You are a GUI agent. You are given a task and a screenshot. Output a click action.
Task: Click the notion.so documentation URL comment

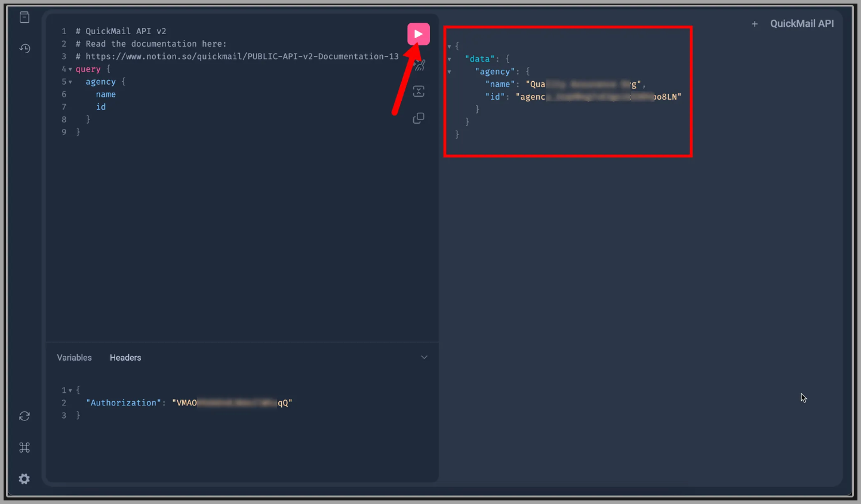(x=237, y=56)
